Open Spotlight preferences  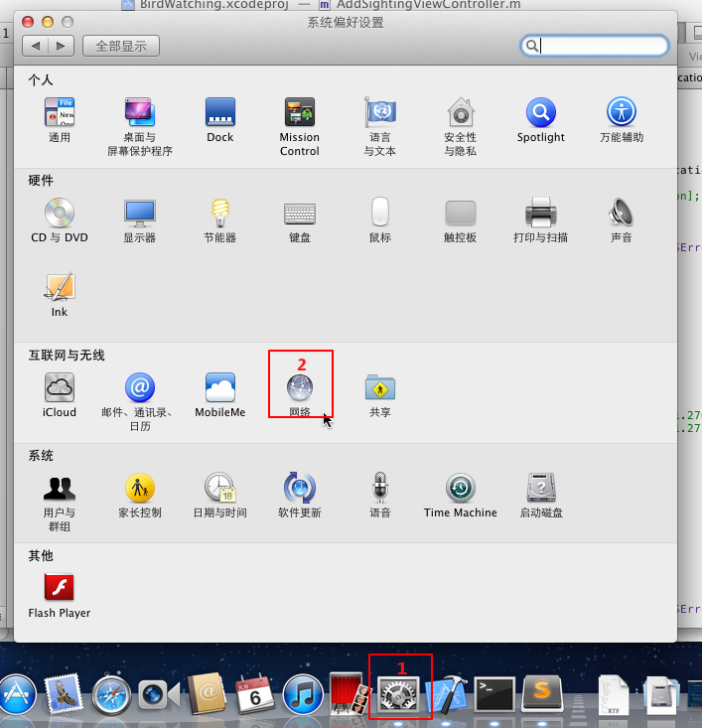coord(541,120)
